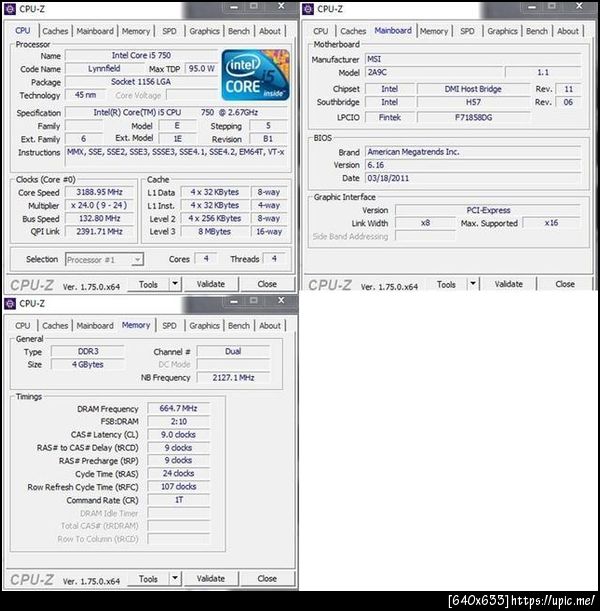Minimize the Memory window
Screen dimensions: 600x611
coord(234,301)
